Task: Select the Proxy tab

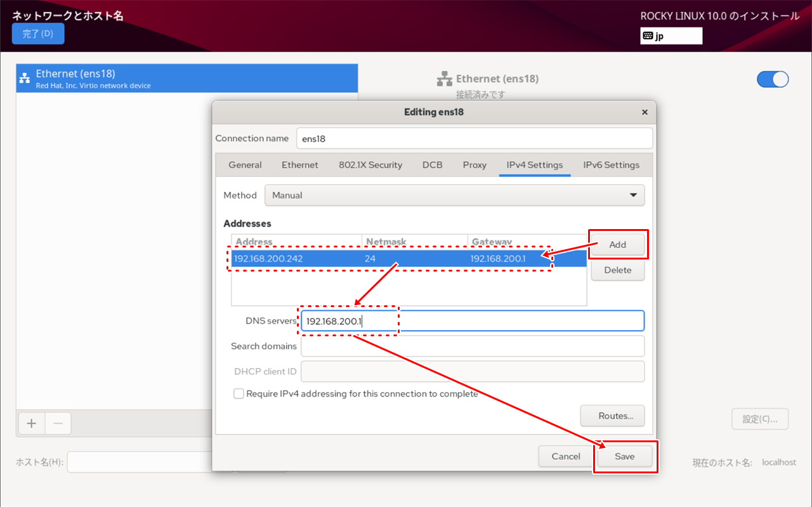Action: tap(475, 165)
